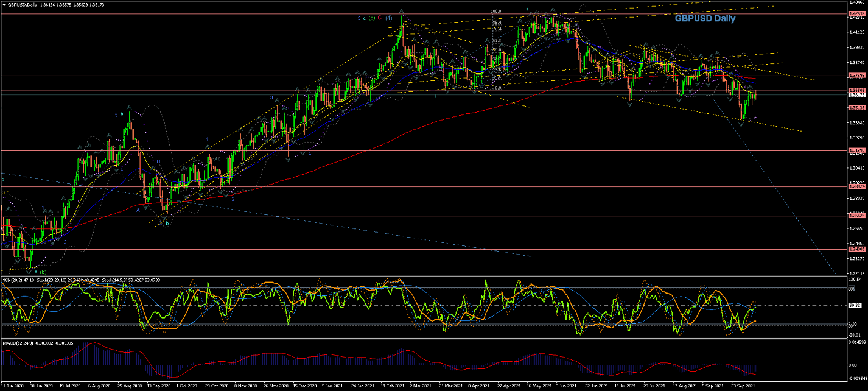The image size is (868, 391).
Task: Select the blue GBPUSD Daily text label
Action: point(704,19)
